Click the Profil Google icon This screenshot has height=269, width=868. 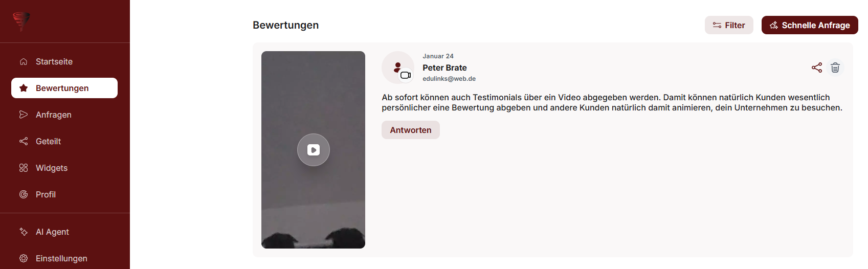point(24,194)
